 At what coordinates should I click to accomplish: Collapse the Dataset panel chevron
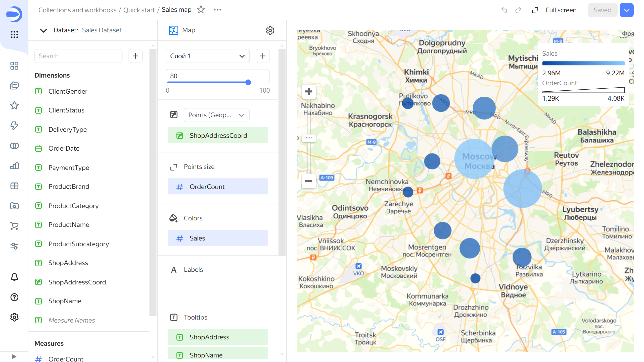point(43,30)
